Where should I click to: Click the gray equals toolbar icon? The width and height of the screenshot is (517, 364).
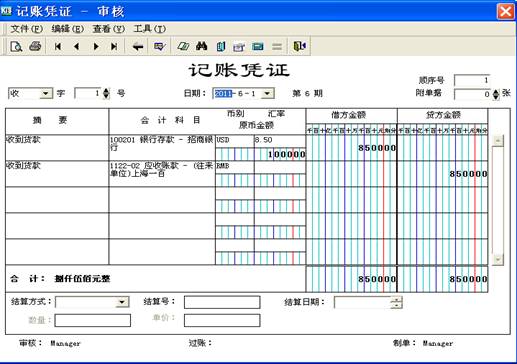[x=277, y=47]
